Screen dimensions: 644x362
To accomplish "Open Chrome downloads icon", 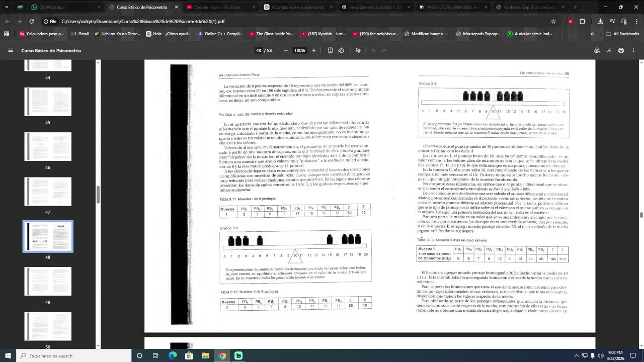I will [600, 21].
